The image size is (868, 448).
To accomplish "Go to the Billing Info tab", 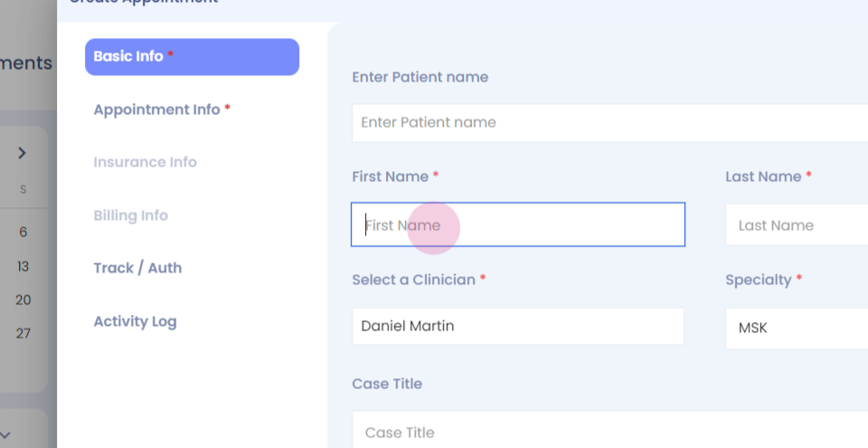I will click(x=130, y=216).
